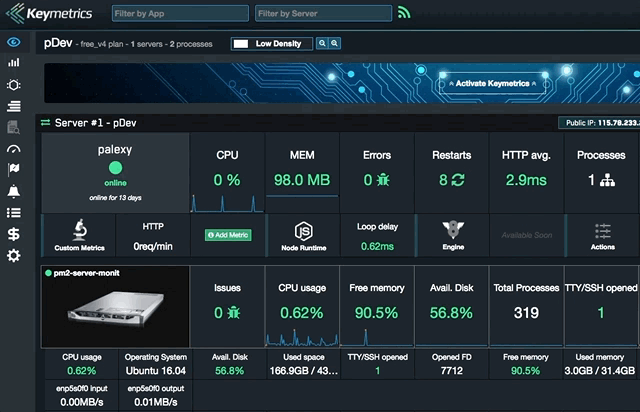Click the Filter by App field

180,13
